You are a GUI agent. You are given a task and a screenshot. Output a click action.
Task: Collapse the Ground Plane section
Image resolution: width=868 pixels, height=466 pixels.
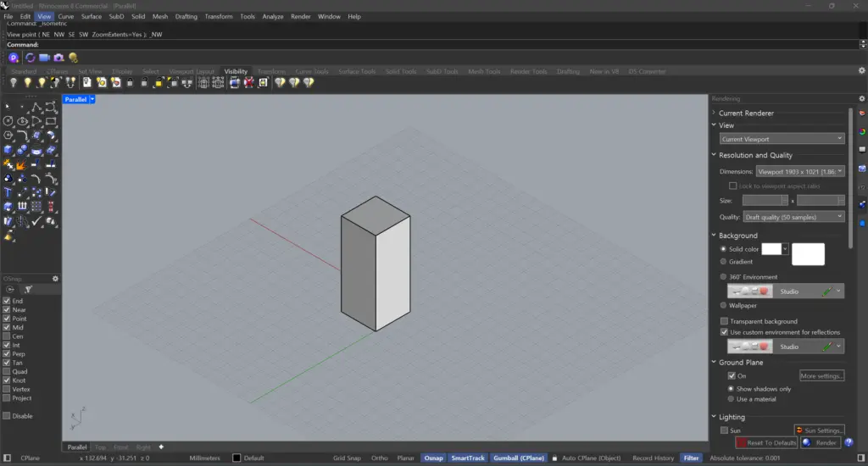point(714,362)
